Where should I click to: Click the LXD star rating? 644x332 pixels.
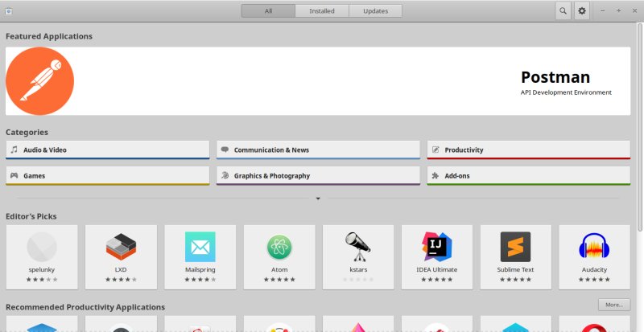121,280
